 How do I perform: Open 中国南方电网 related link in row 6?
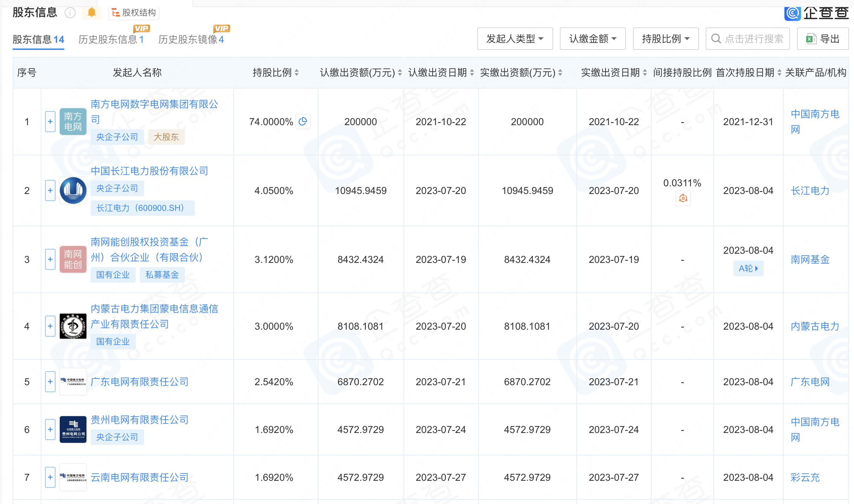click(x=815, y=429)
